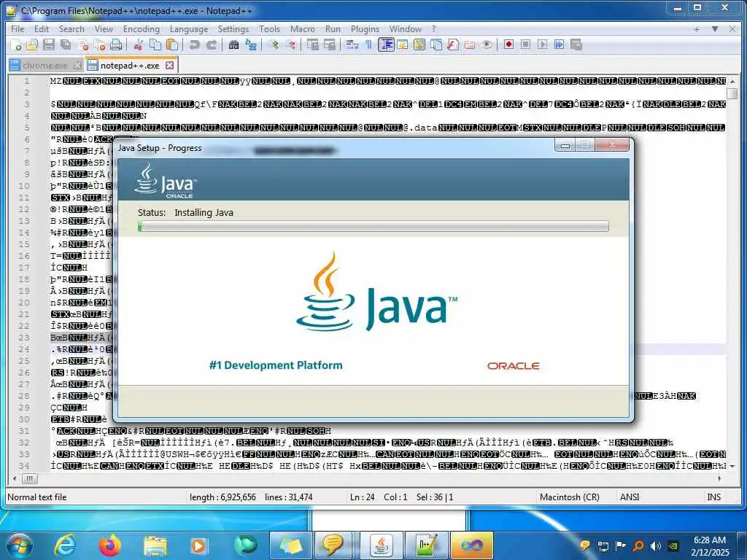Screen dimensions: 747x560
Task: Click the Copy toolbar icon
Action: pos(155,44)
